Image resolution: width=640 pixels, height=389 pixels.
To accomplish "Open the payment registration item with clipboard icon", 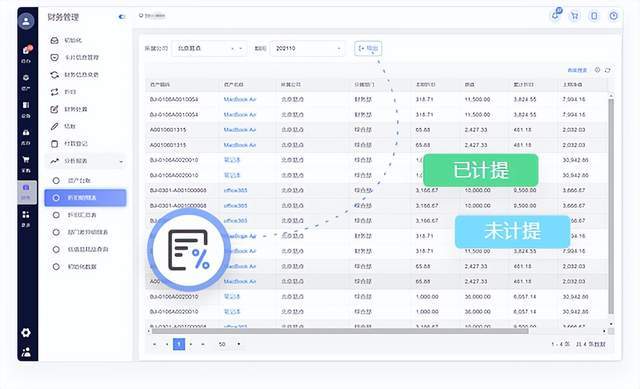I will coord(86,144).
